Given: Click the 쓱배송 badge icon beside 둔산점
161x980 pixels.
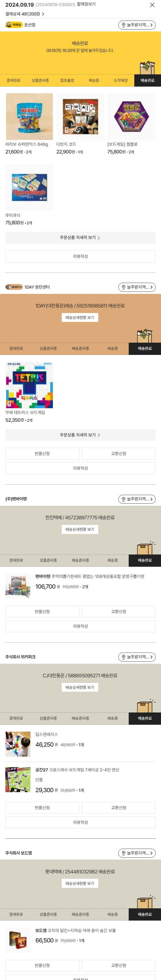Looking at the screenshot, I should coord(14,25).
